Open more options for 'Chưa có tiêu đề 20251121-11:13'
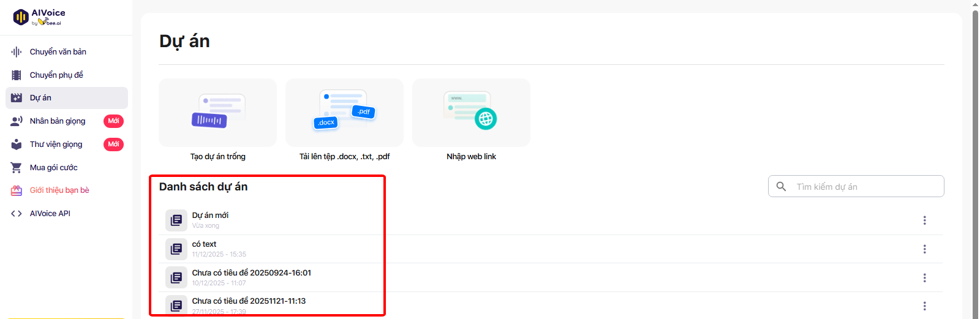 pyautogui.click(x=924, y=306)
